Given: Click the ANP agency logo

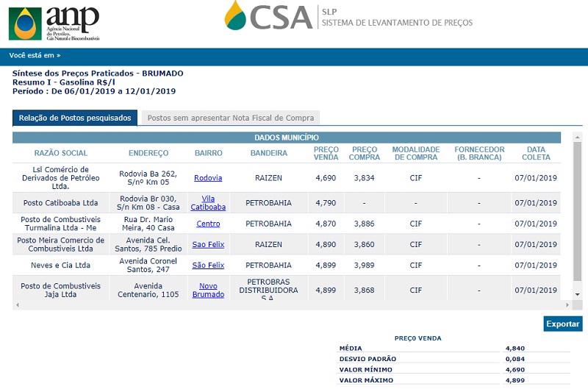Looking at the screenshot, I should (x=54, y=23).
